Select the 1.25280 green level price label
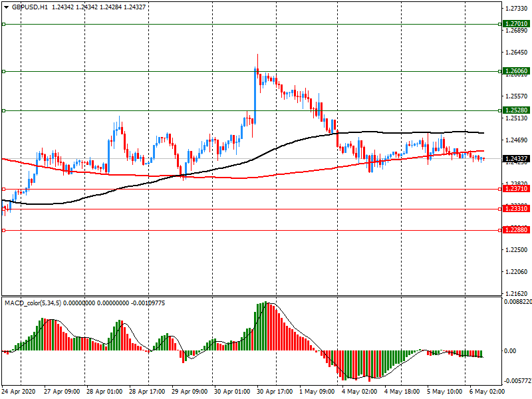 (516, 110)
